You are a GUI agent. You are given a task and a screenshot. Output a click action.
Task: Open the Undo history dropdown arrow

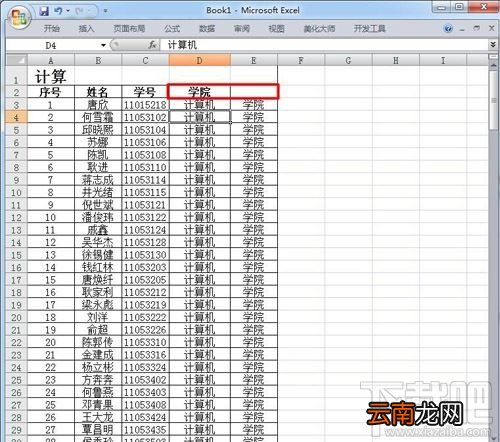click(x=68, y=11)
